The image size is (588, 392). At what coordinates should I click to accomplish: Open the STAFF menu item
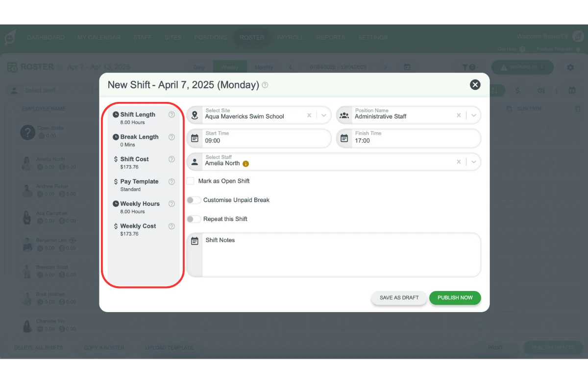(x=142, y=37)
